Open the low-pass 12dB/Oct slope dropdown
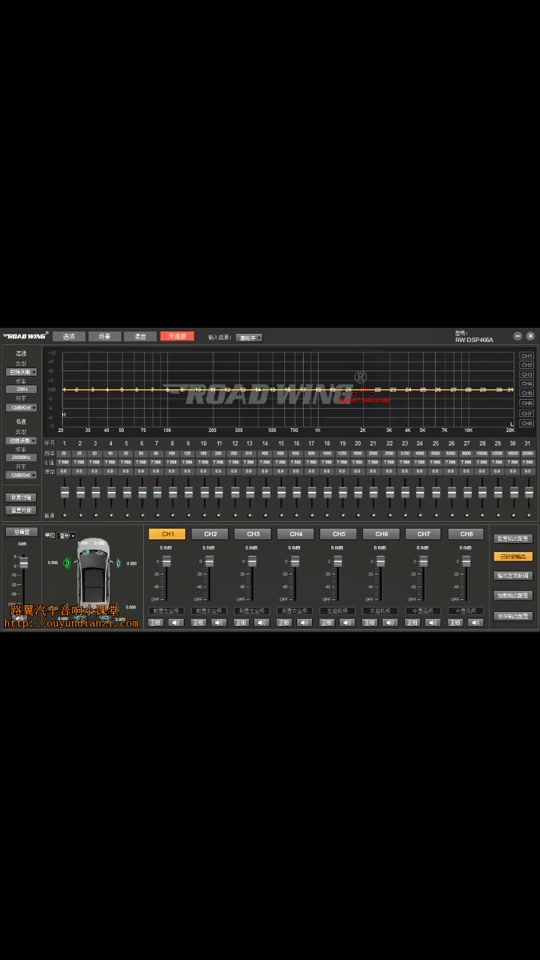Screen dimensions: 540x960 pos(21,474)
